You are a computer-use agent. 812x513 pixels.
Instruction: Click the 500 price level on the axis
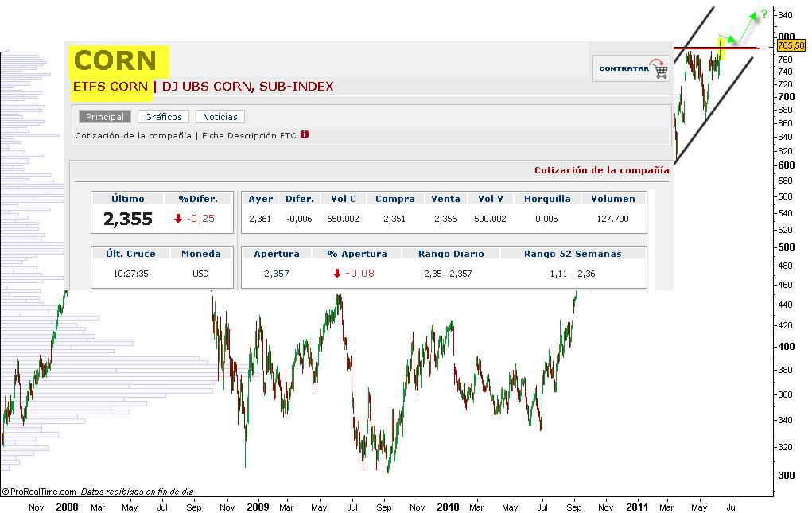786,247
